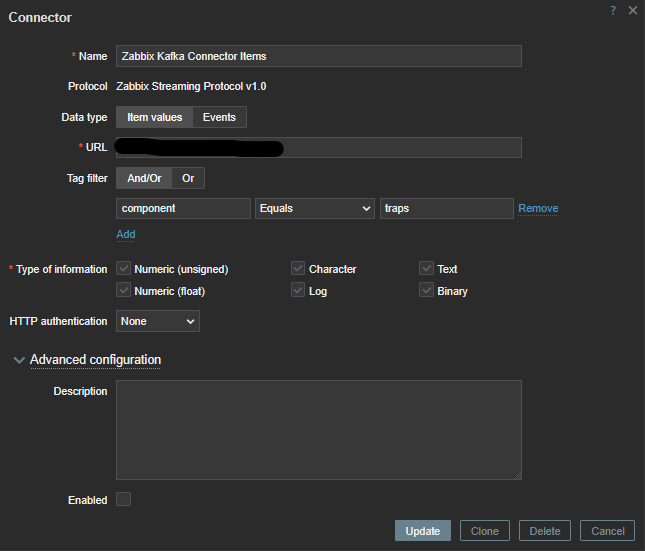This screenshot has height=551, width=645.
Task: Toggle the Numeric (unsigned) checkbox
Action: coord(124,269)
